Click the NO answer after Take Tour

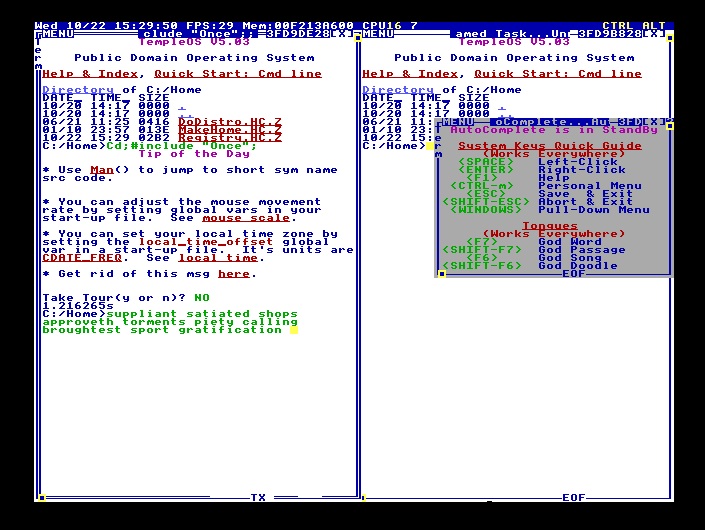tap(202, 298)
